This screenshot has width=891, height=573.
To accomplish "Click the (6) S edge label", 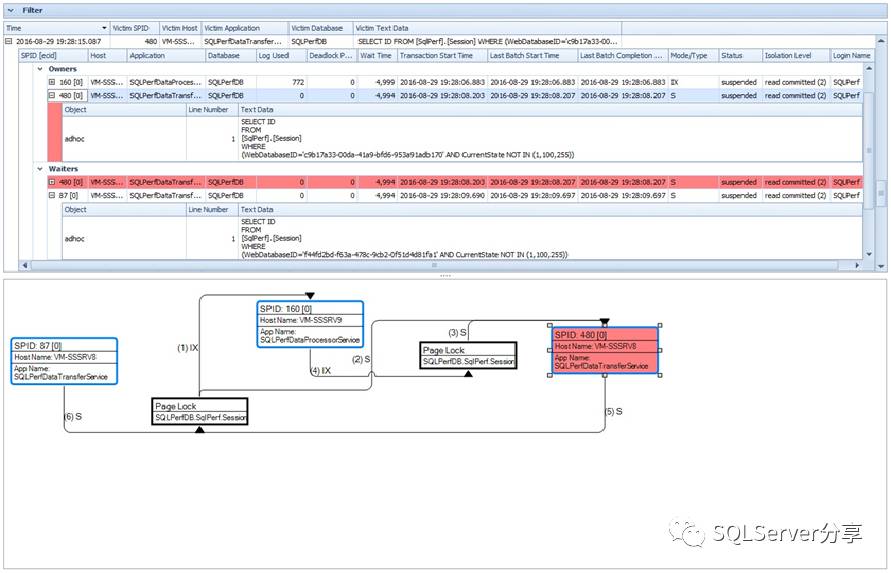I will tap(73, 417).
